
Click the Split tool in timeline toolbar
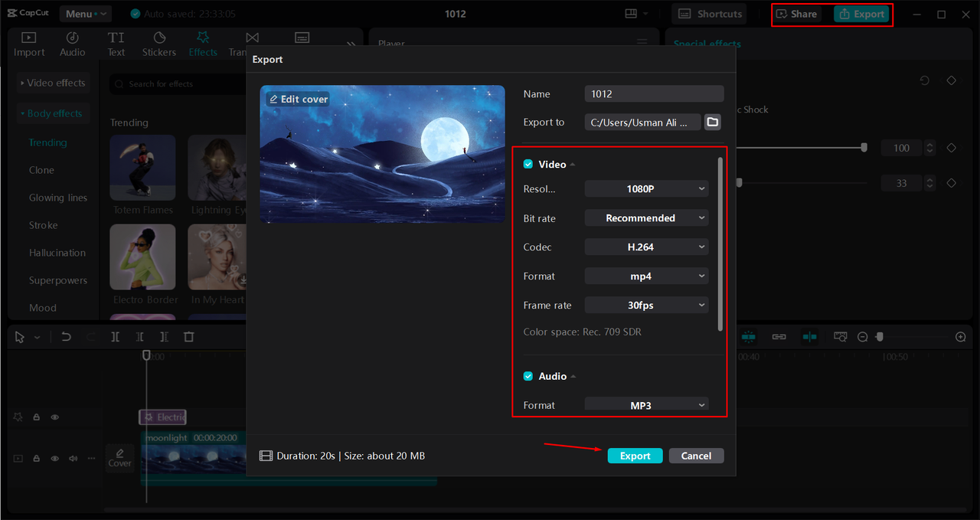coord(115,337)
